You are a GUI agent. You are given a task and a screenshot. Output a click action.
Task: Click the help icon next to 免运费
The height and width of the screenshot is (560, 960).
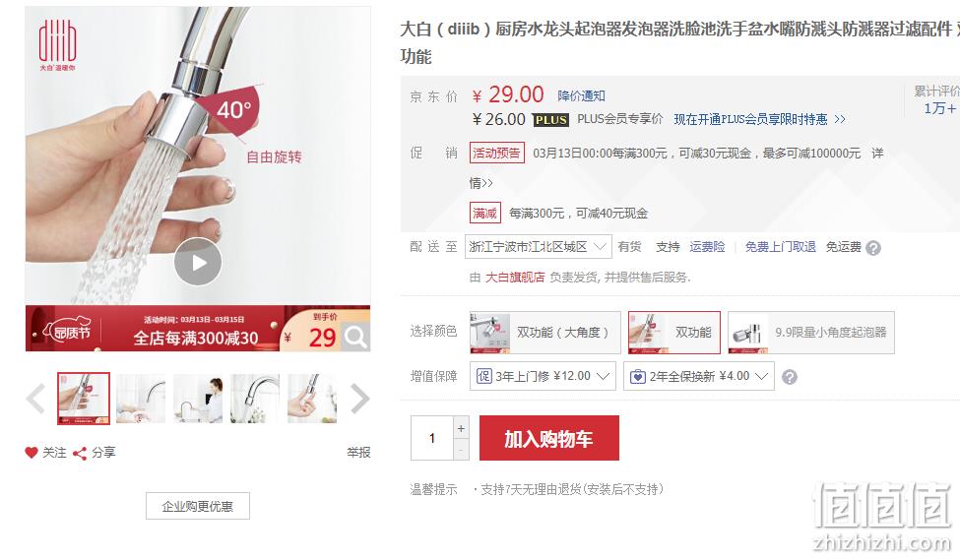click(873, 248)
